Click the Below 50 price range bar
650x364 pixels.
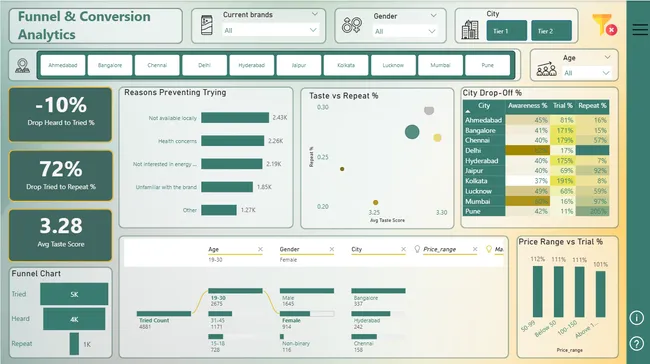(558, 292)
